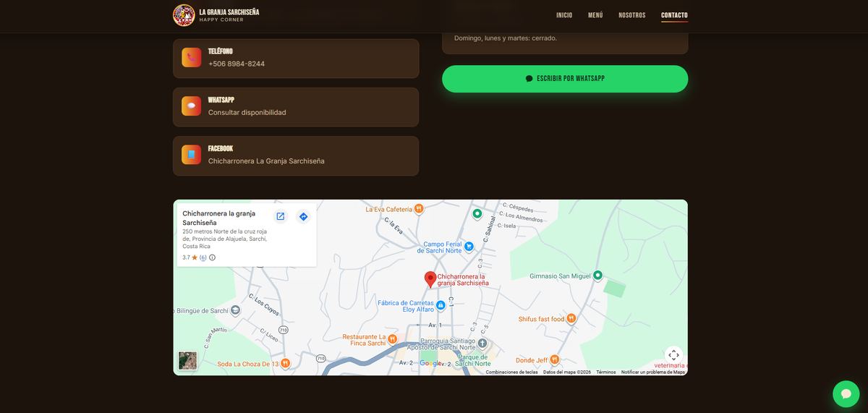Viewport: 868px width, 413px height.
Task: Open the Inicio nav item
Action: tap(564, 15)
